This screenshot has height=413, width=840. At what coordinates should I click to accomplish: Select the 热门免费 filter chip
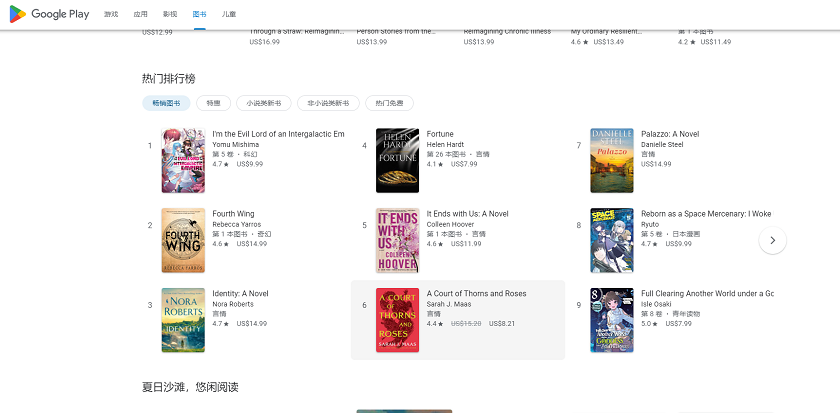(389, 103)
